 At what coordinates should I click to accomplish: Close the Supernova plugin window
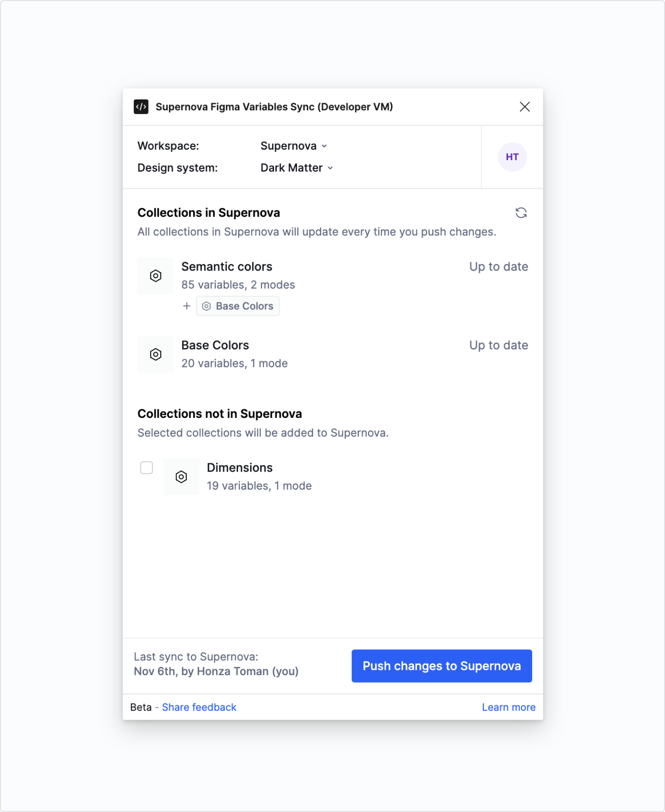pos(525,107)
